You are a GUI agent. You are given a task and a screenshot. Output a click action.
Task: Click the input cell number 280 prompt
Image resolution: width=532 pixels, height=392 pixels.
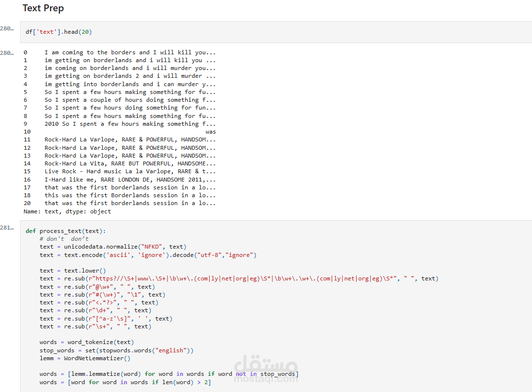7,28
